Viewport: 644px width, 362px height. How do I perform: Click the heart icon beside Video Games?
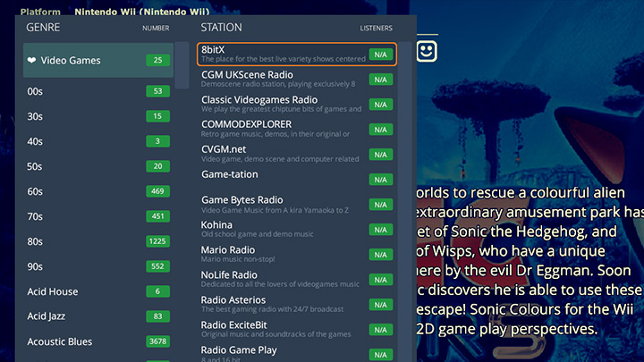pos(31,61)
